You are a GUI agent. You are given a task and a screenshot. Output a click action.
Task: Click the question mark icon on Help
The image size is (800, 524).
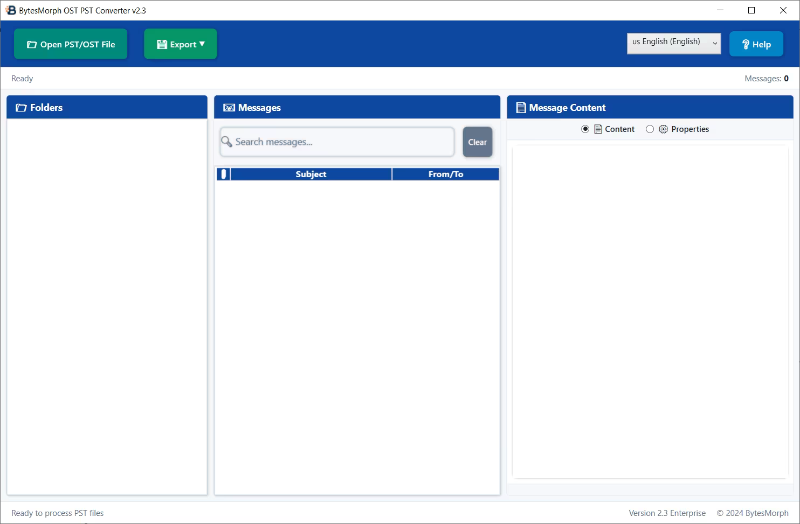[x=745, y=45]
